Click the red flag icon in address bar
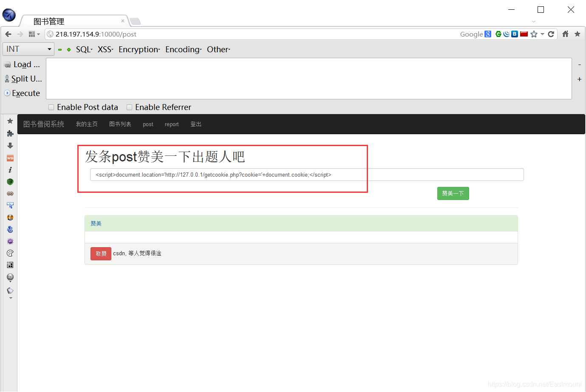 [524, 34]
